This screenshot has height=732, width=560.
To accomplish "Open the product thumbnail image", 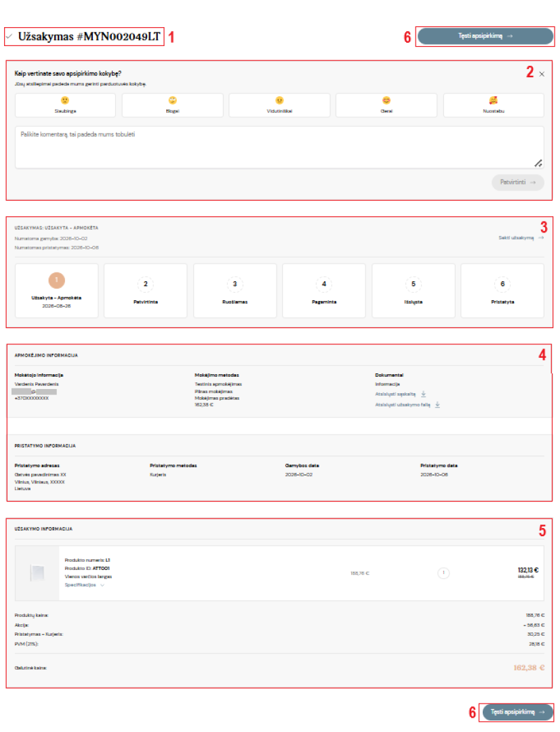I will pos(37,573).
